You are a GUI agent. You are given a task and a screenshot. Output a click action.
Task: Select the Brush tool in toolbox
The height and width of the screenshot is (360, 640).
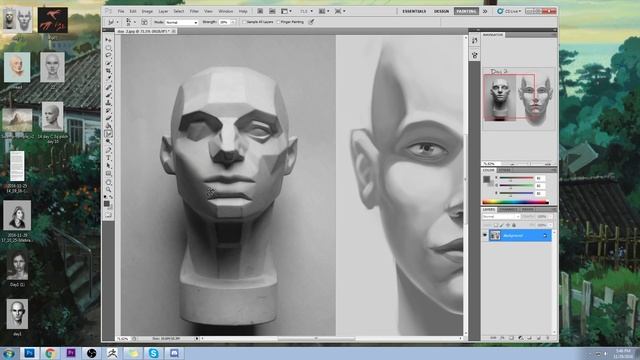coord(108,95)
